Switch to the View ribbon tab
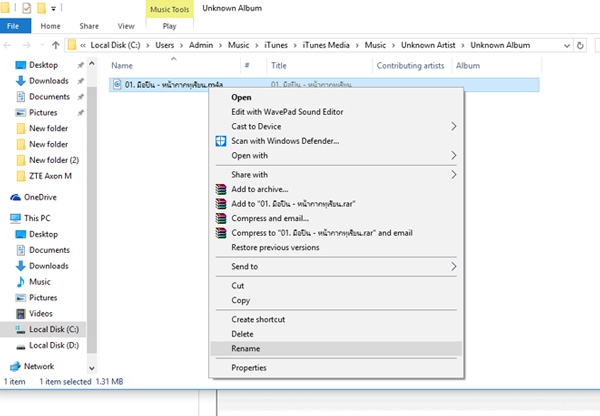 pos(126,26)
